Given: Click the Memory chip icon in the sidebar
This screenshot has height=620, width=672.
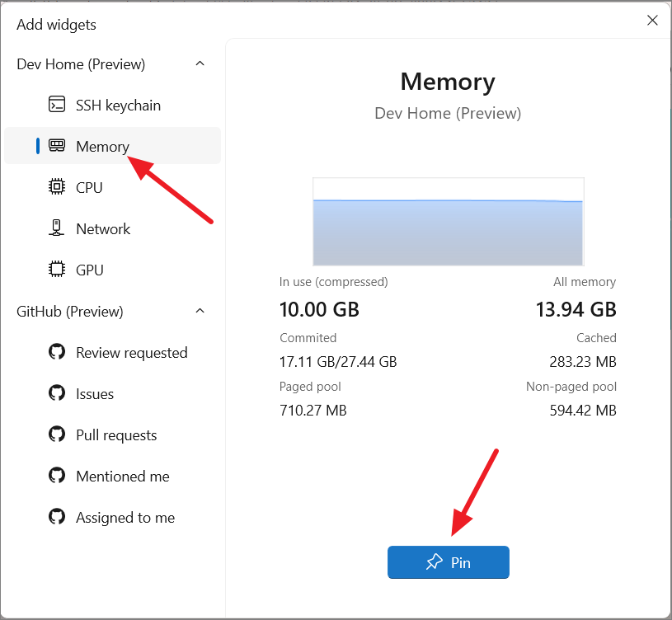Looking at the screenshot, I should click(x=57, y=146).
